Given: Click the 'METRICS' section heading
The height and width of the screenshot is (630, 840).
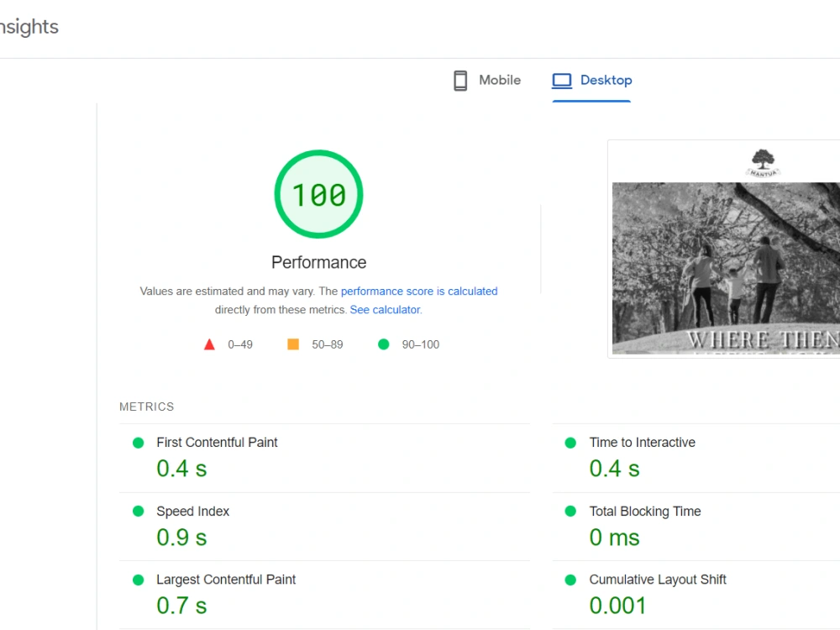Looking at the screenshot, I should coord(147,407).
